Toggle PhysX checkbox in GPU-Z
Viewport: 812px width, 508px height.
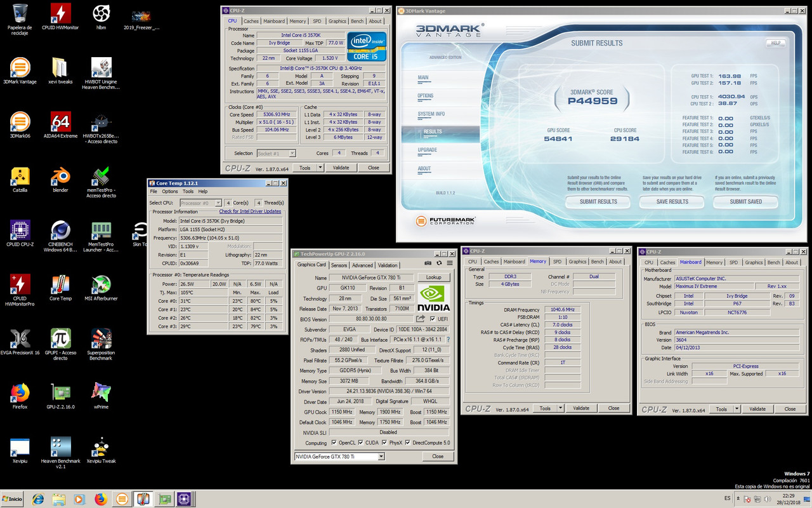tap(385, 443)
